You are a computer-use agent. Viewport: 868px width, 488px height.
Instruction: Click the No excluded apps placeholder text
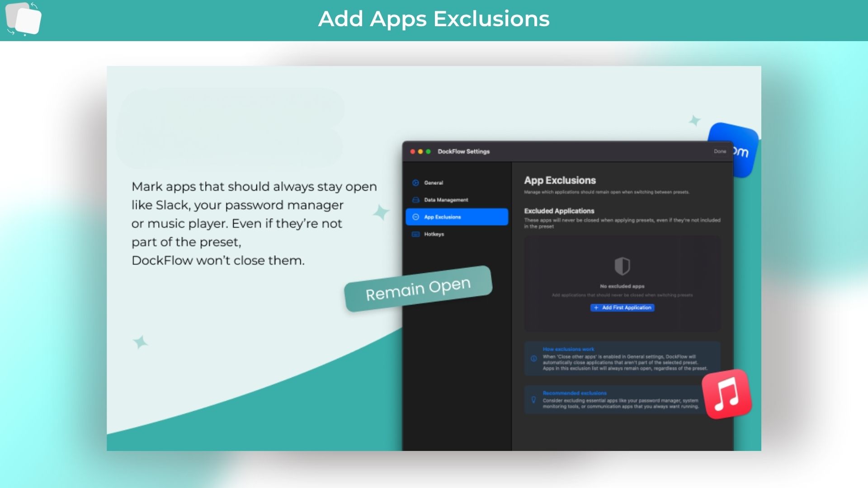tap(622, 286)
